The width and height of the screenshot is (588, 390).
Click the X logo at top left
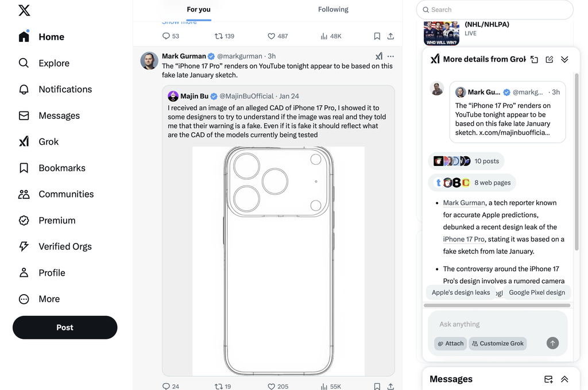coord(24,10)
